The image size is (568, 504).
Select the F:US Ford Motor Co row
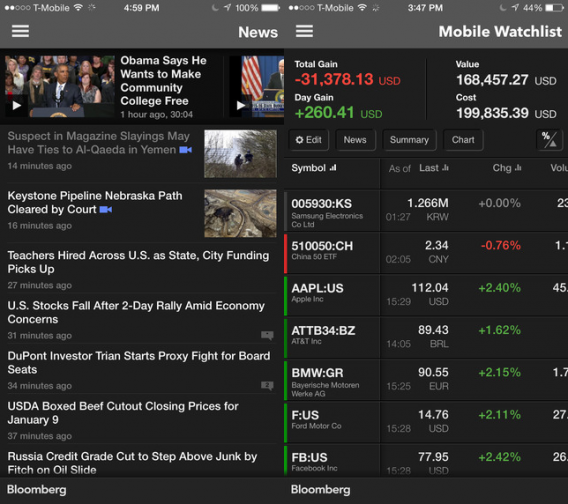[x=426, y=422]
